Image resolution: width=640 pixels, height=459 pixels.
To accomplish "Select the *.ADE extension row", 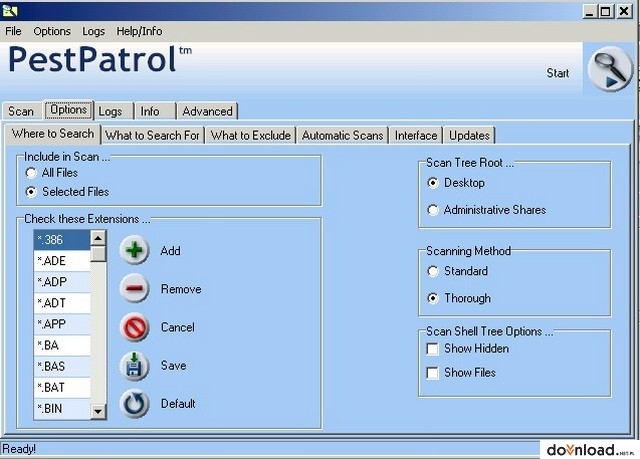I will pyautogui.click(x=62, y=261).
